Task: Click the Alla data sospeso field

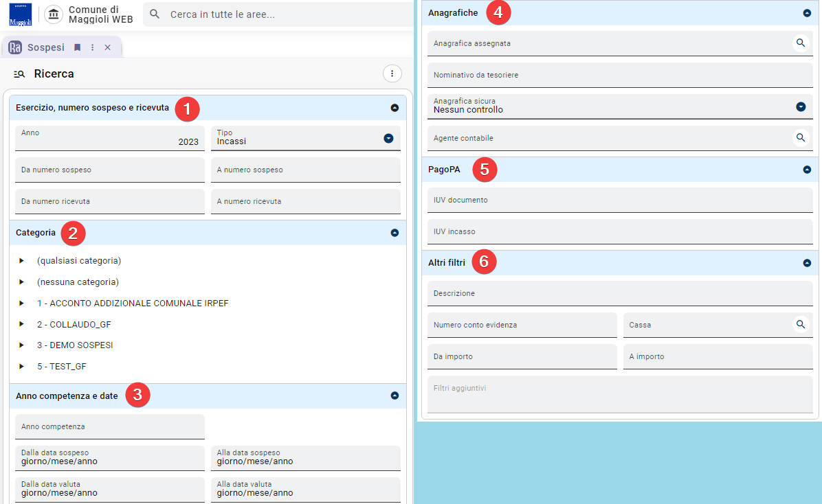Action: (306, 458)
